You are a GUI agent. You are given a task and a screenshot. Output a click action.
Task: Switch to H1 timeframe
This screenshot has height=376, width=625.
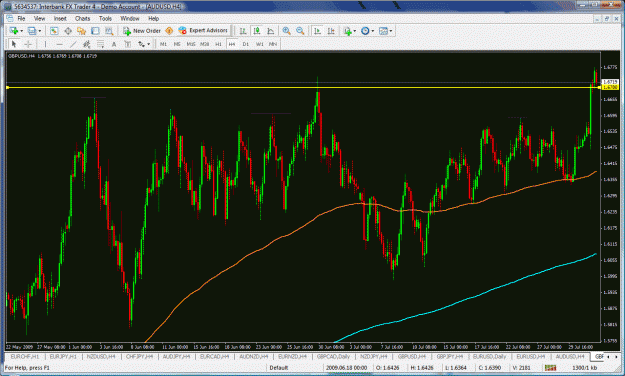218,44
